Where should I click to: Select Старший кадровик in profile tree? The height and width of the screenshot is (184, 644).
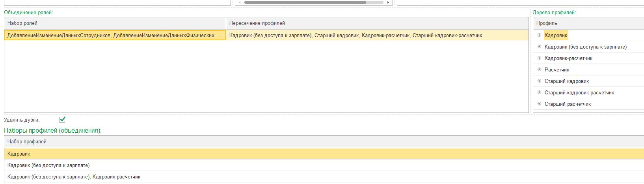point(566,81)
